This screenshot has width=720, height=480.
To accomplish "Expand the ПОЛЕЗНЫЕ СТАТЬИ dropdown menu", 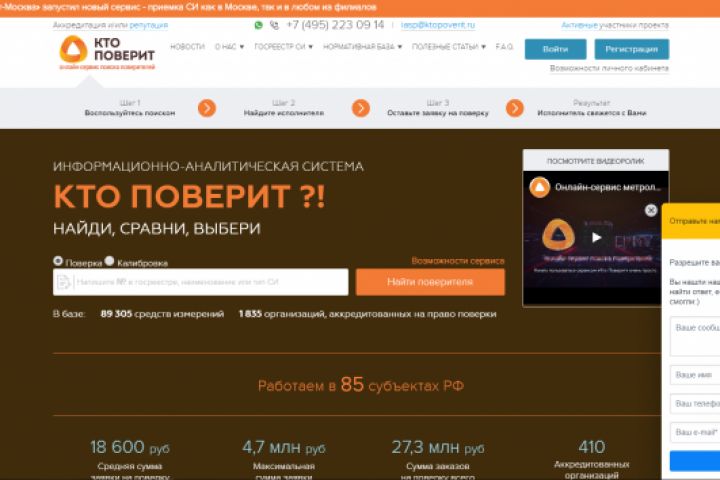I will pyautogui.click(x=449, y=47).
